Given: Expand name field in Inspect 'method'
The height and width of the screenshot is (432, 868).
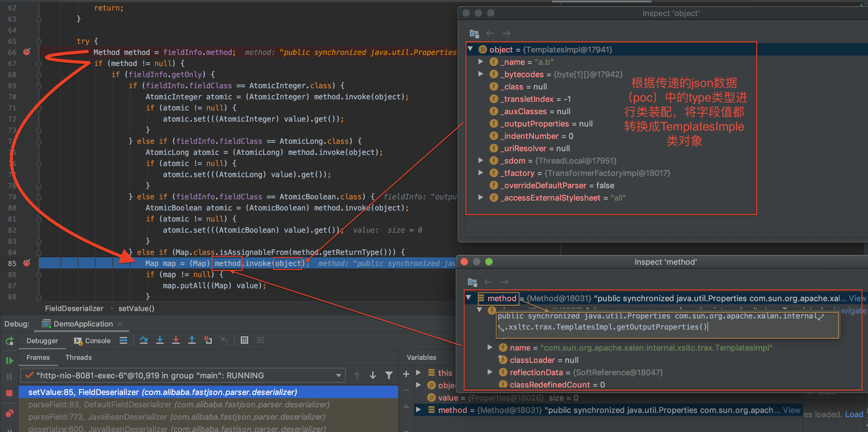Looking at the screenshot, I should (x=490, y=347).
